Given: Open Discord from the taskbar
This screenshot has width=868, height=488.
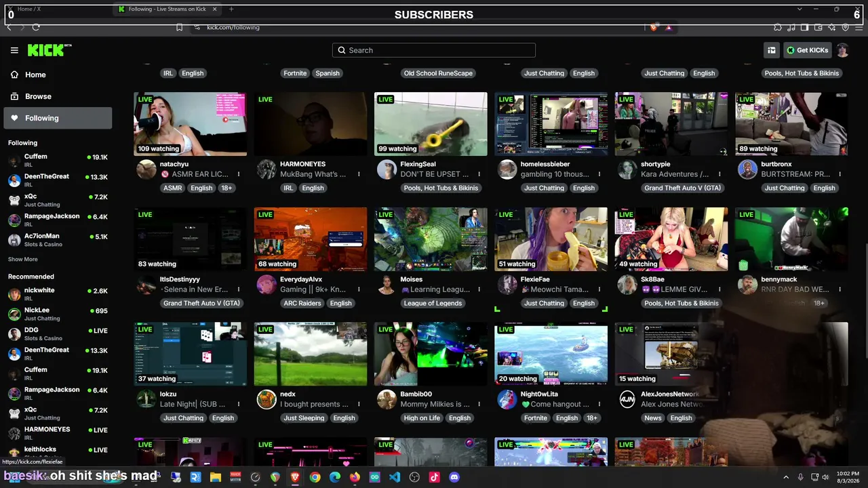Looking at the screenshot, I should pyautogui.click(x=454, y=477).
